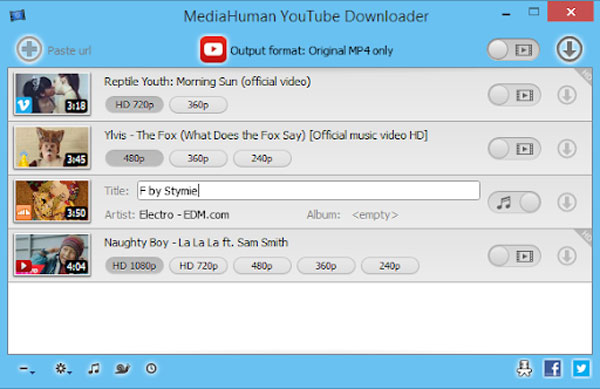Click the red YouTube logo icon
Image resolution: width=600 pixels, height=389 pixels.
click(x=213, y=49)
